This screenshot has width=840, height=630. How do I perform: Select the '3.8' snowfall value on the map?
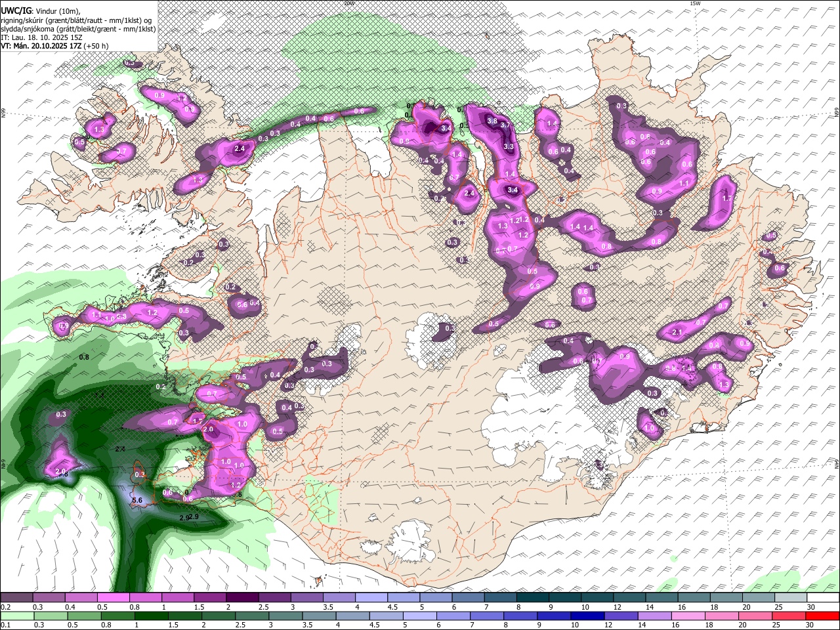coord(492,121)
